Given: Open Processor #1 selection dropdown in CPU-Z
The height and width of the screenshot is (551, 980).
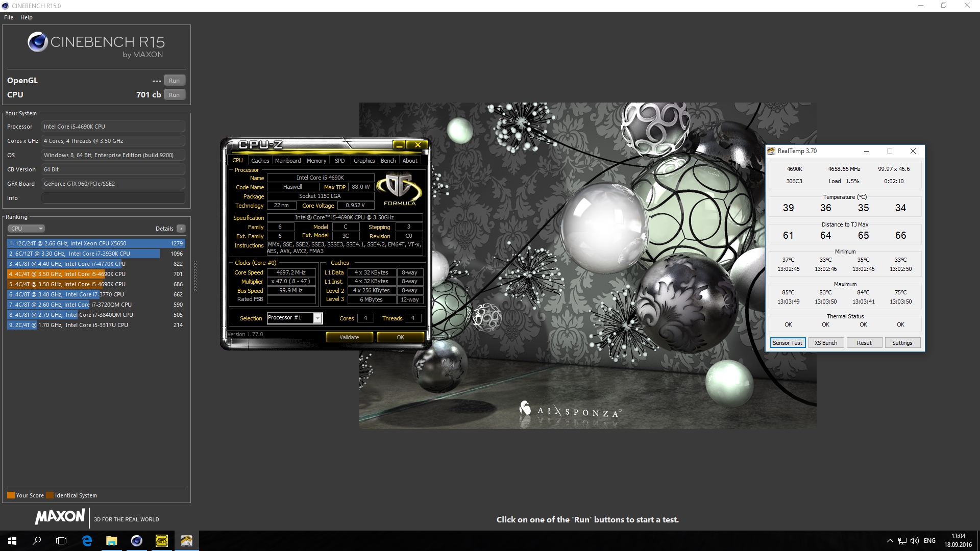Looking at the screenshot, I should click(317, 318).
